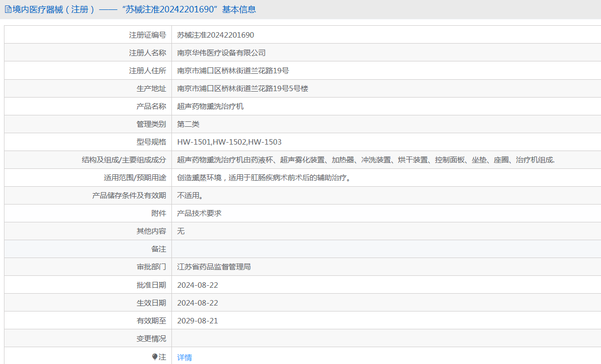
Task: Select management category value 第二类
Action: tap(188, 124)
